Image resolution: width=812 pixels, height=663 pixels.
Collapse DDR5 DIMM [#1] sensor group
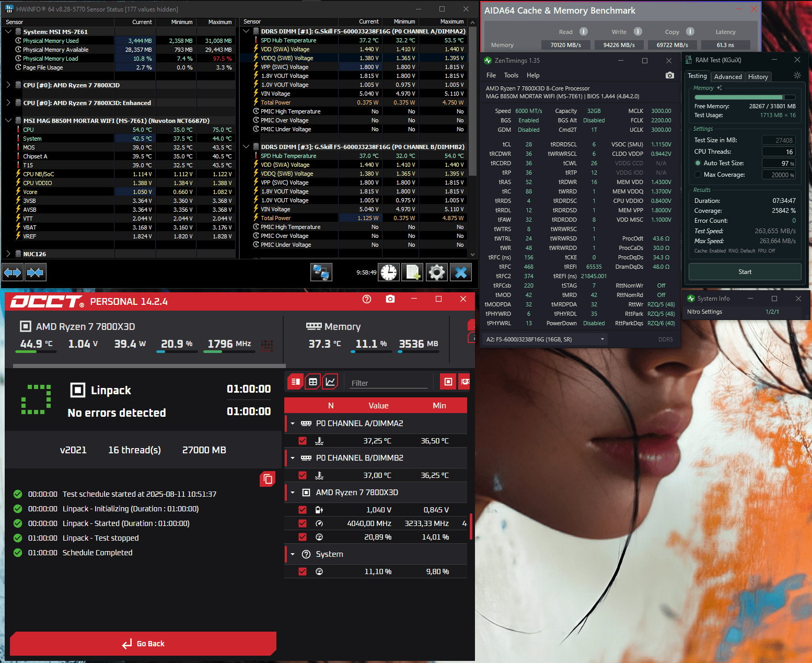[246, 31]
